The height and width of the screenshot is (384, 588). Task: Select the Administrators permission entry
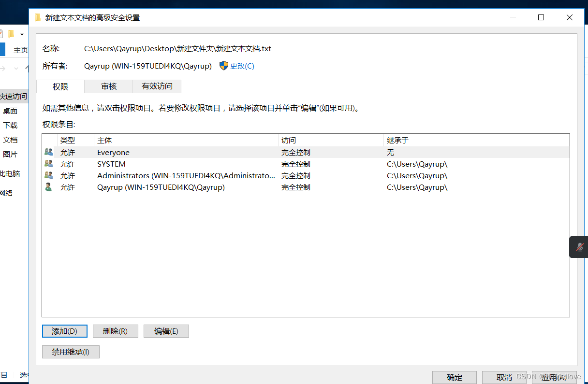click(306, 175)
